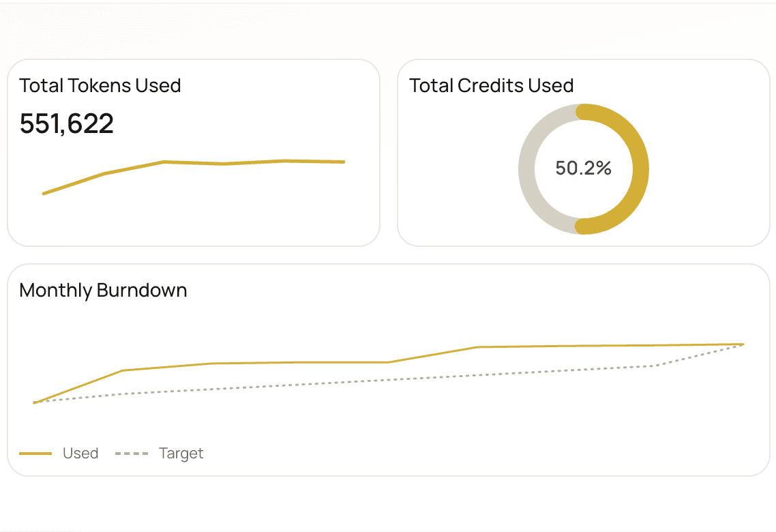Click where Used and Target lines converge
776x532 pixels.
coord(743,344)
